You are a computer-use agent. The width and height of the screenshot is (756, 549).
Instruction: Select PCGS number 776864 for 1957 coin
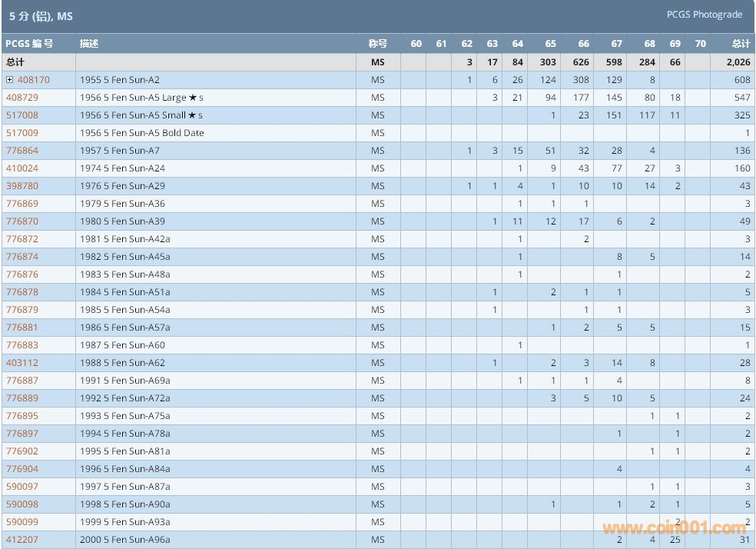click(x=22, y=151)
